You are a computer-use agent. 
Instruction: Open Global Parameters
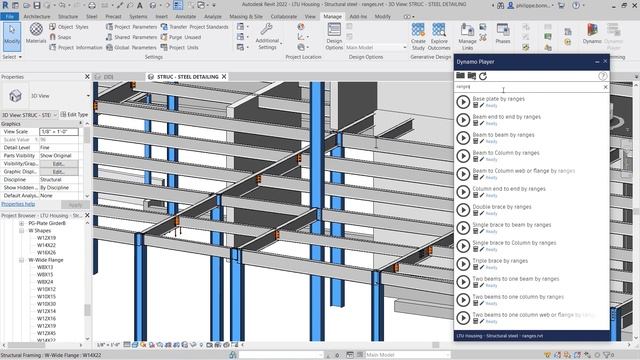click(x=131, y=47)
